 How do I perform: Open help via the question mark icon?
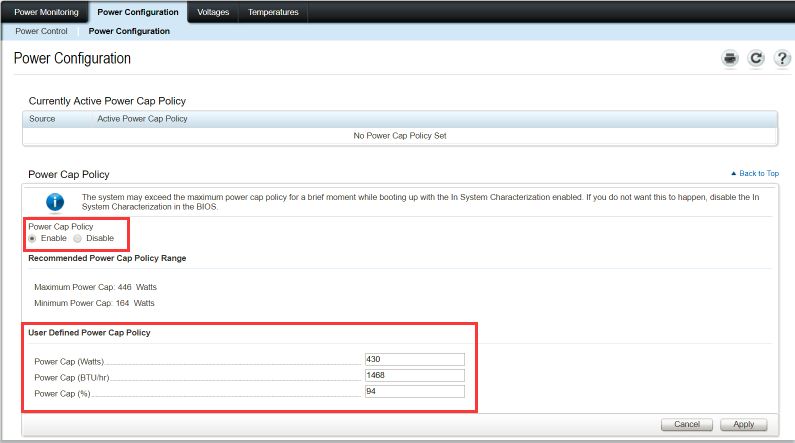(782, 58)
